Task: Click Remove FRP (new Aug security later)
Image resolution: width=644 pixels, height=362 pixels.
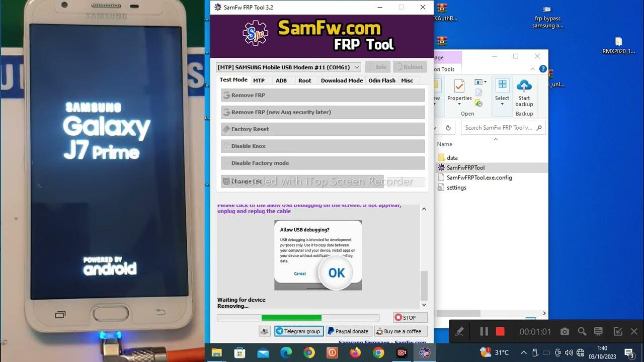Action: tap(323, 112)
